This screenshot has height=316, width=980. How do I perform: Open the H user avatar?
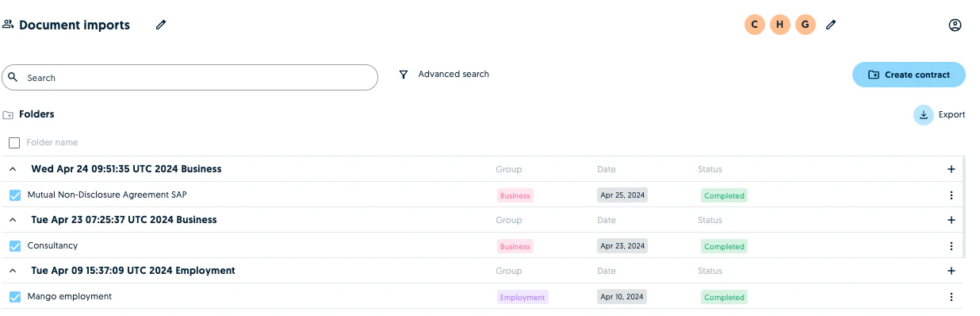pos(780,25)
